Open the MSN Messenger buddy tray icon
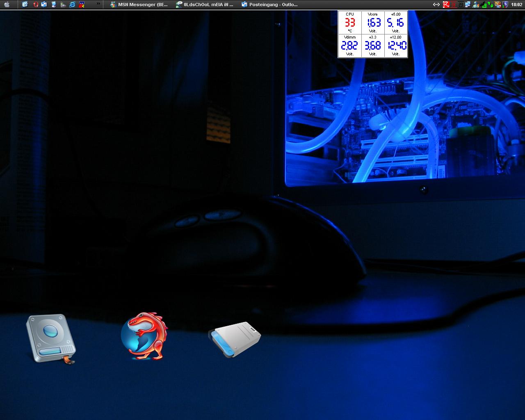The image size is (525, 420). click(475, 5)
